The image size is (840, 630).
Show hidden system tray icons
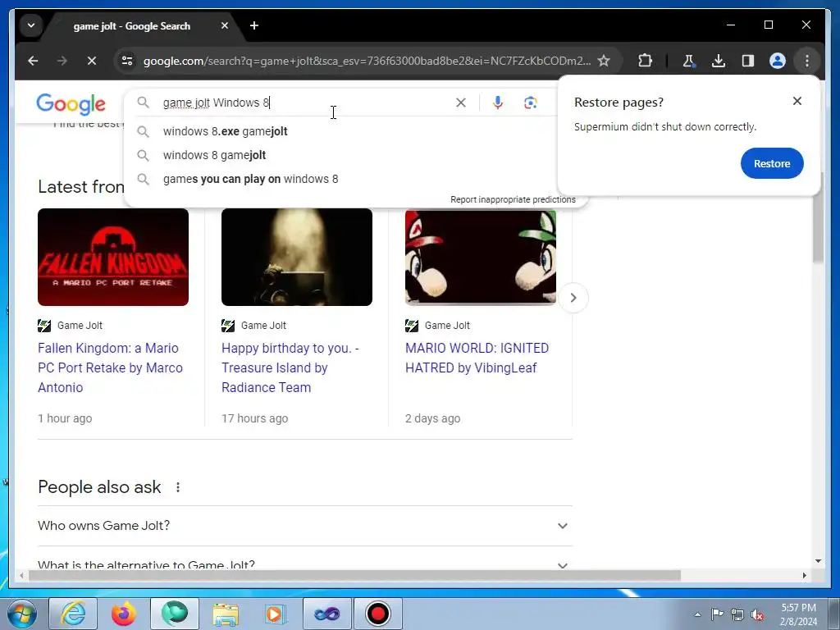point(697,615)
